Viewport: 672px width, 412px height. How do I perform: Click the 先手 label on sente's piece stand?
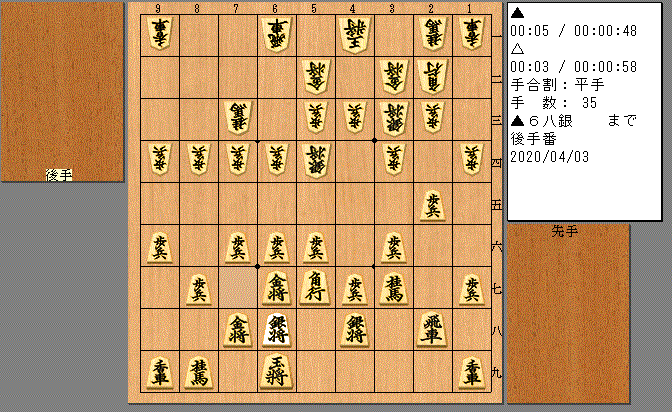[x=564, y=232]
